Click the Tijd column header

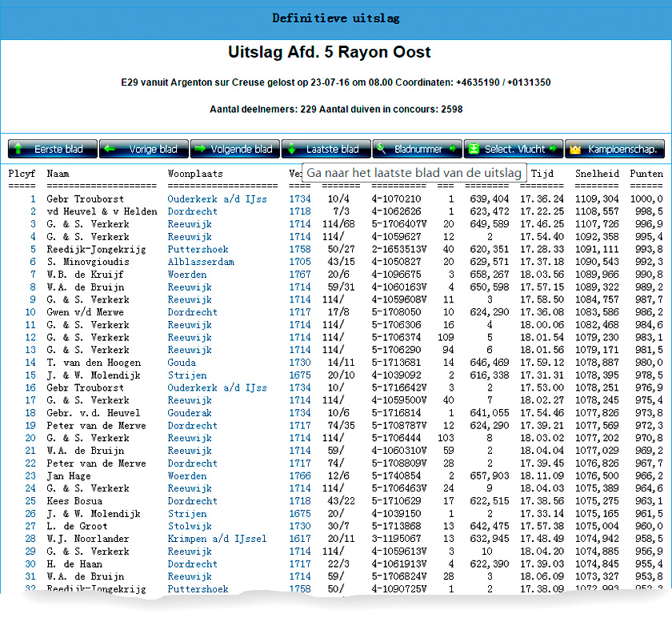pyautogui.click(x=542, y=174)
